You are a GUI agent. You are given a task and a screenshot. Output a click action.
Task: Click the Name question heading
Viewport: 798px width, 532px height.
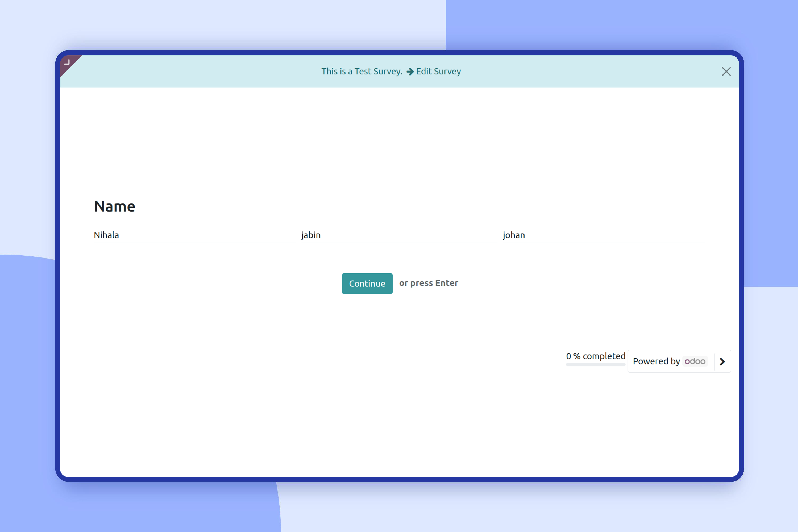[115, 206]
